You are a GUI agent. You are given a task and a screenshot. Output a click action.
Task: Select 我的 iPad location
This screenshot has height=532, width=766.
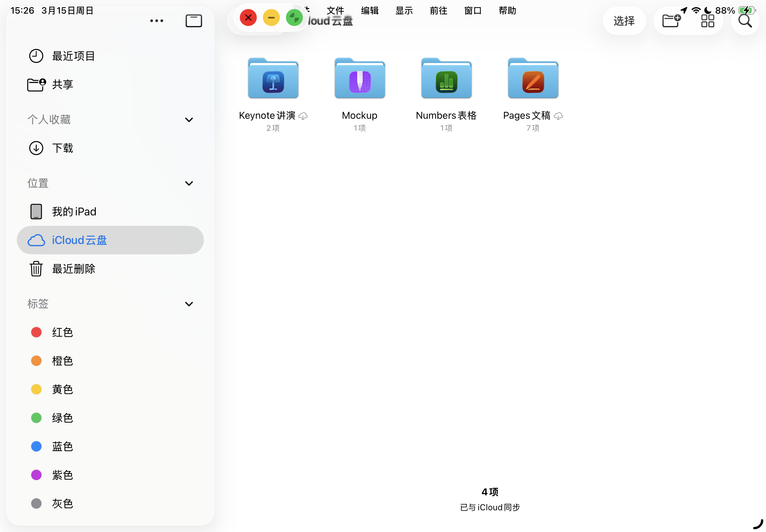point(74,212)
